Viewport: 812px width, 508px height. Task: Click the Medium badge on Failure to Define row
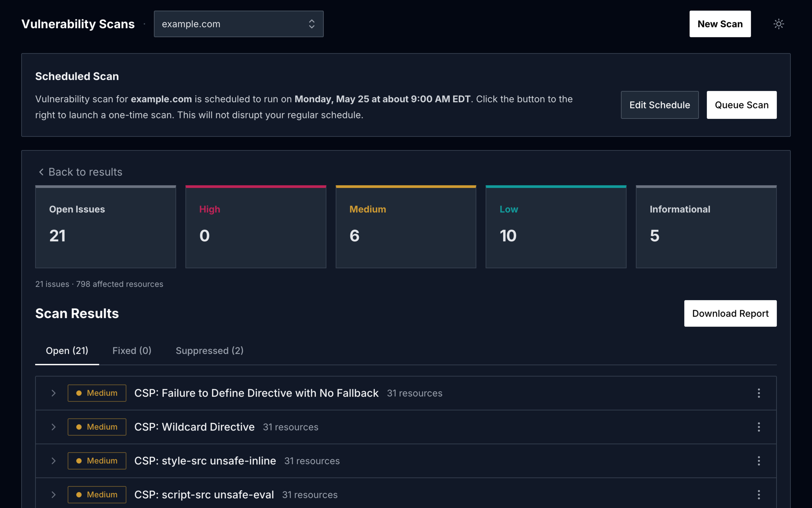click(x=97, y=393)
